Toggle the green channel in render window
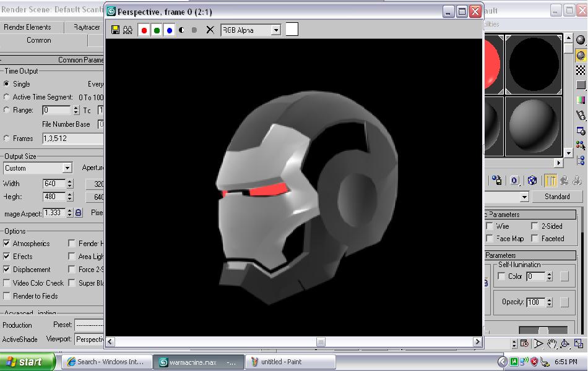The width and height of the screenshot is (588, 371). click(x=157, y=30)
